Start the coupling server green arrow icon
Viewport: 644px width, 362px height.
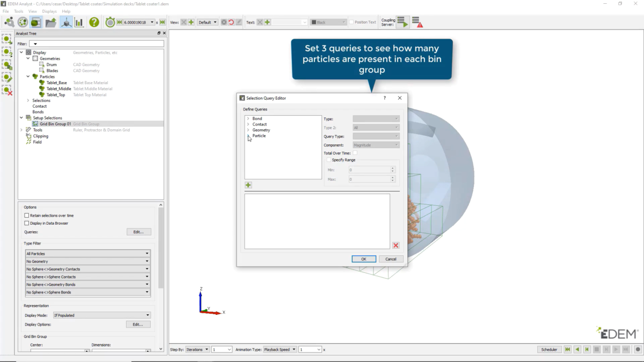coord(403,22)
